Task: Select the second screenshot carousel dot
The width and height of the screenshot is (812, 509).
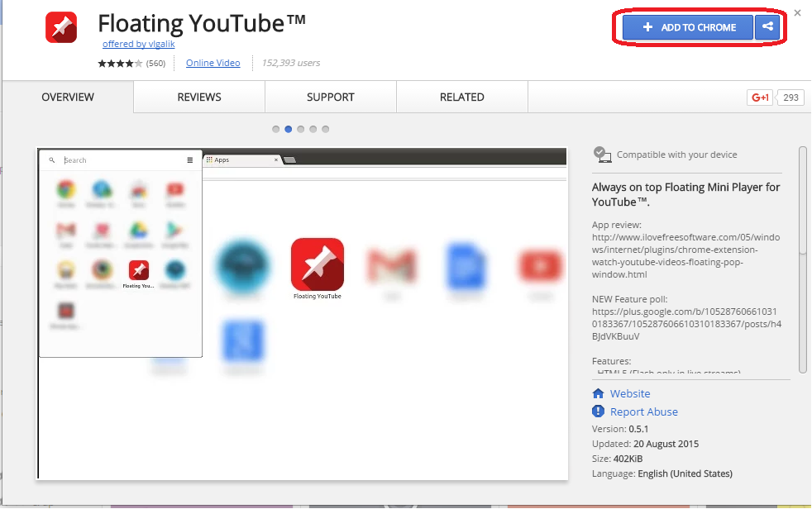Action: point(289,130)
